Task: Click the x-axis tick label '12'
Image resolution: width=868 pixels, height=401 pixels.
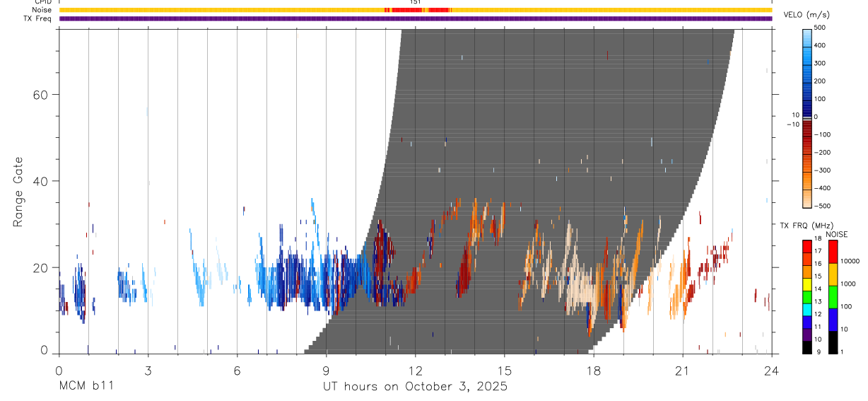Action: [416, 371]
